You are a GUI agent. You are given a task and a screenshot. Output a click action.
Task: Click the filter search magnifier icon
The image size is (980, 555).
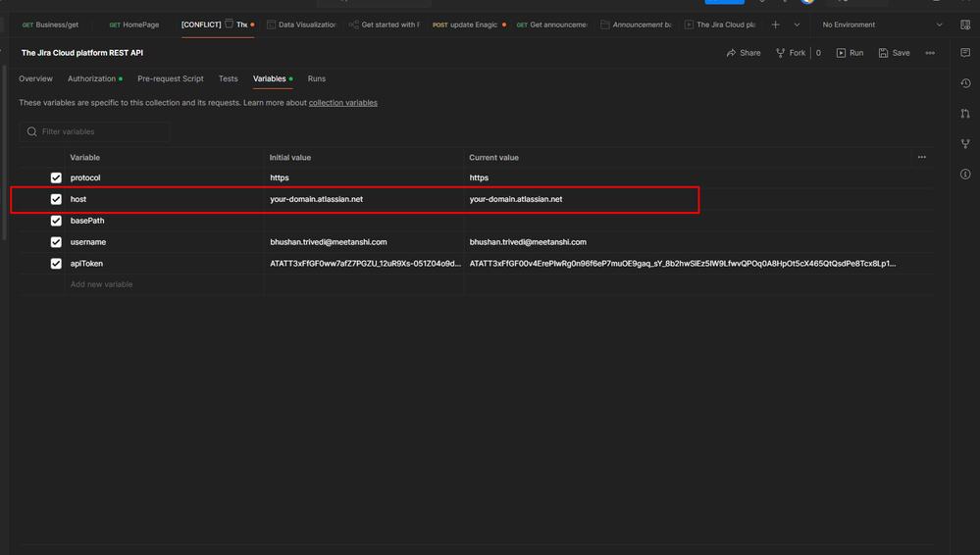pyautogui.click(x=31, y=131)
